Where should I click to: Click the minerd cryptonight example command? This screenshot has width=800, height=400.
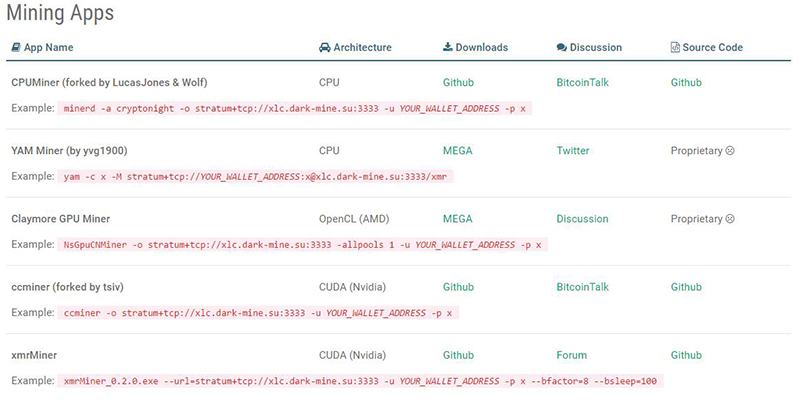tap(294, 109)
